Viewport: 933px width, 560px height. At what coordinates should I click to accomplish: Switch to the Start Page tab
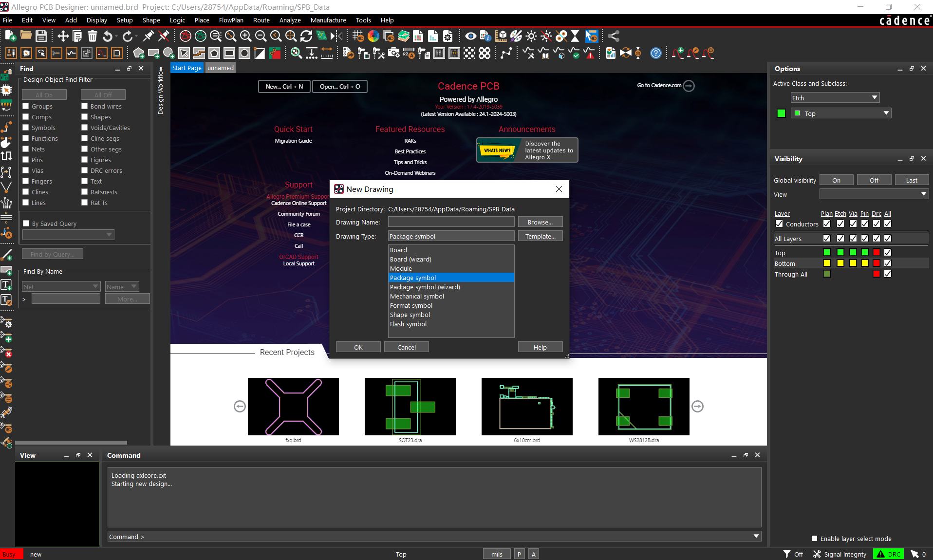[187, 68]
